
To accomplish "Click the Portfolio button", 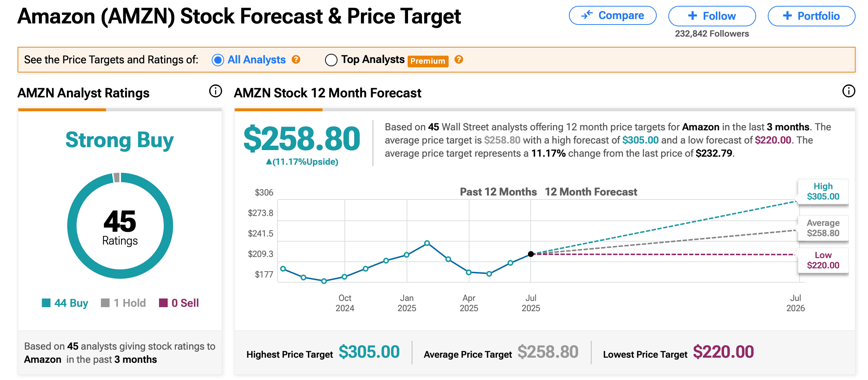I will coord(811,16).
